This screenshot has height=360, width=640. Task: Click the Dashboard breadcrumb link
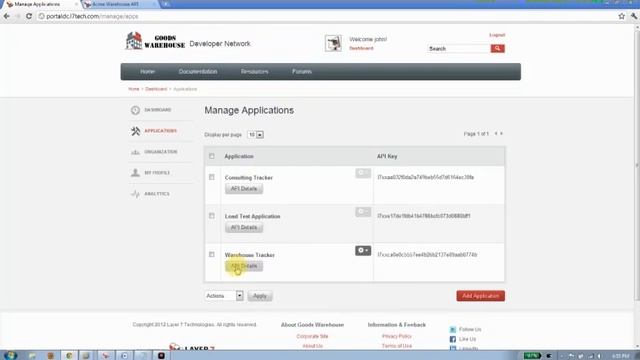156,89
